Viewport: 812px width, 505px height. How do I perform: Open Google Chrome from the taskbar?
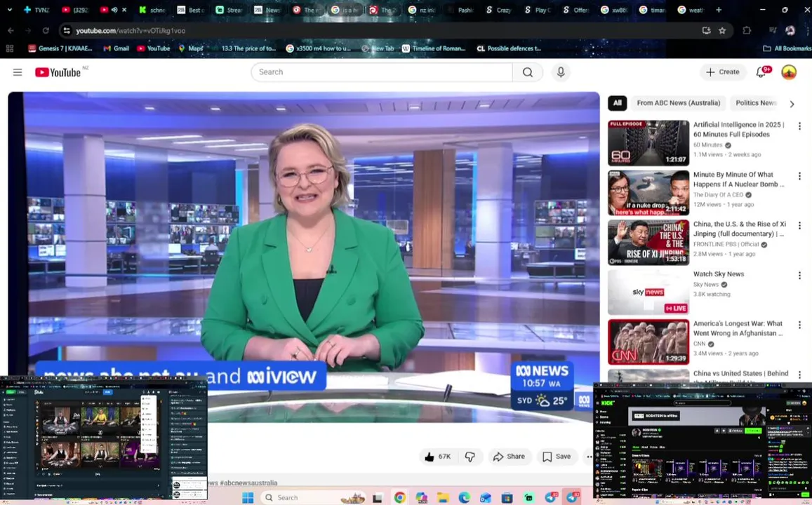pos(400,497)
